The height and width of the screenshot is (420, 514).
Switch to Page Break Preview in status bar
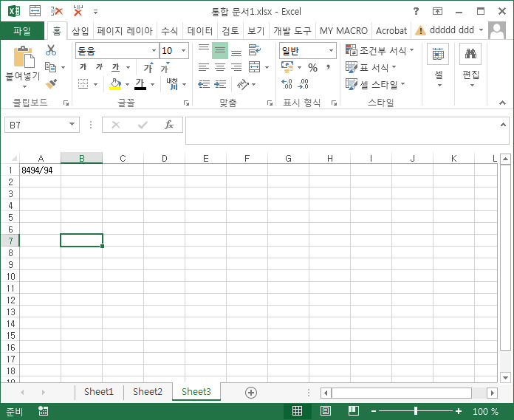click(353, 411)
